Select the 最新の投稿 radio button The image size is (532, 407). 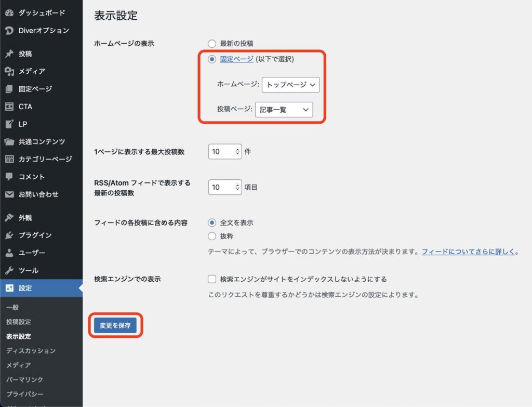[211, 44]
